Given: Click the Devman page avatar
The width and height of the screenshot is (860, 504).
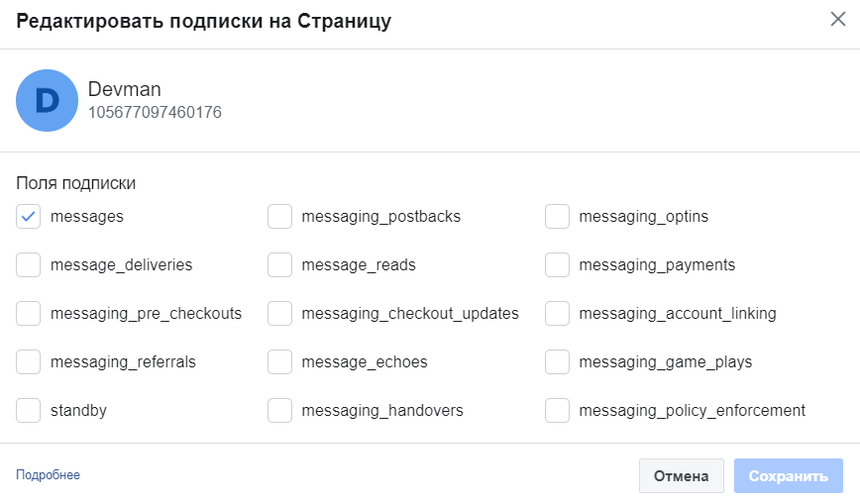Looking at the screenshot, I should tap(47, 100).
